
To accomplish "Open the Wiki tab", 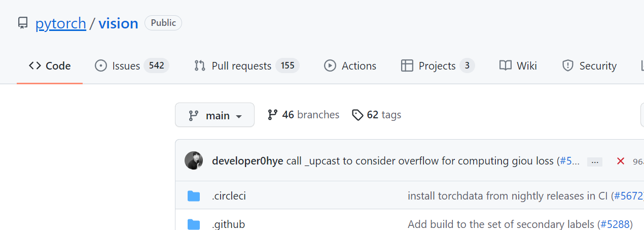I will coord(518,65).
